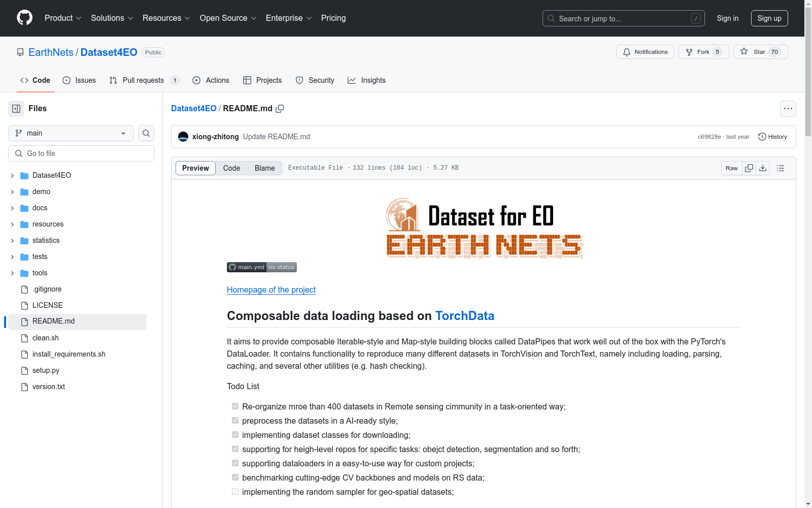Click the search files magnifier icon

click(146, 133)
